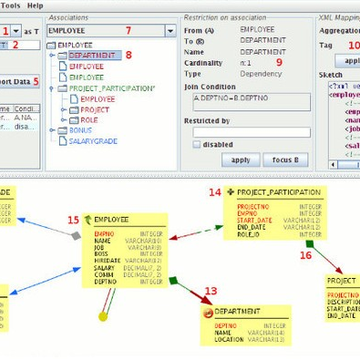Select the ROLE association row

pos(89,120)
